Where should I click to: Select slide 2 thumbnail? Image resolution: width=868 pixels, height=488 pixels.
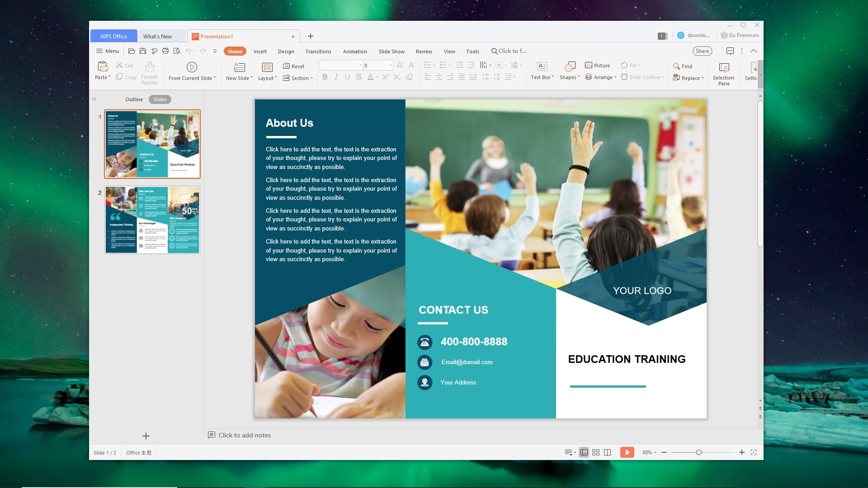pos(152,220)
